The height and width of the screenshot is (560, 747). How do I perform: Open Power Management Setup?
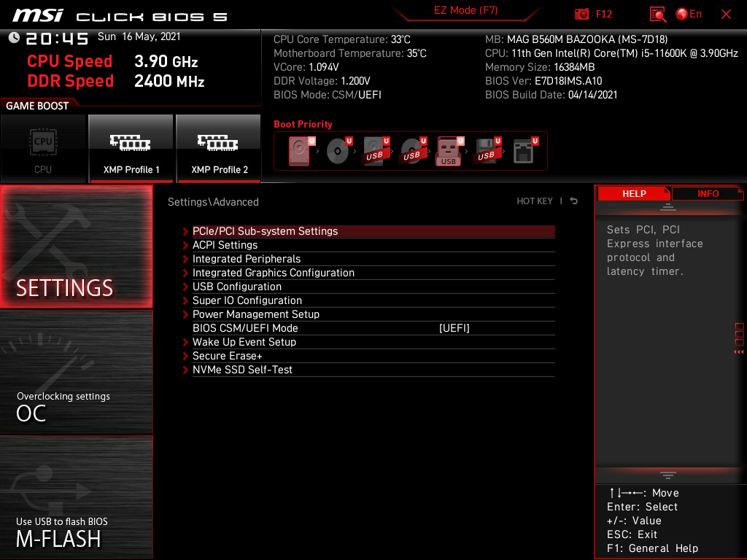pos(373,314)
